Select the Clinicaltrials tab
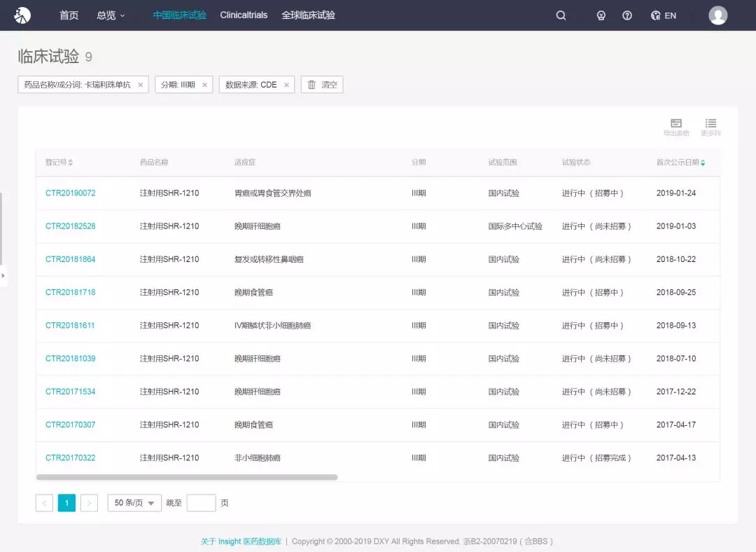756x552 pixels. [244, 15]
